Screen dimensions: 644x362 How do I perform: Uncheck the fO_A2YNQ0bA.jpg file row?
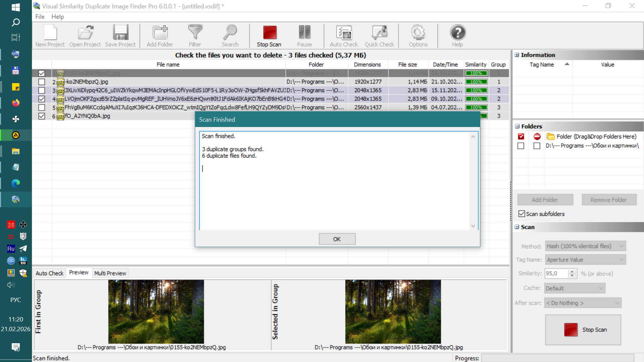42,116
